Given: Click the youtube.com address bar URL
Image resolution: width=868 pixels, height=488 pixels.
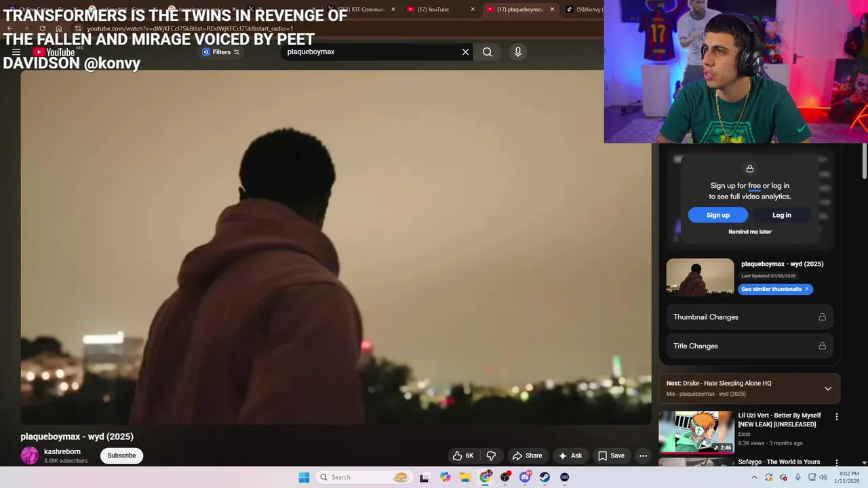Looking at the screenshot, I should click(190, 28).
